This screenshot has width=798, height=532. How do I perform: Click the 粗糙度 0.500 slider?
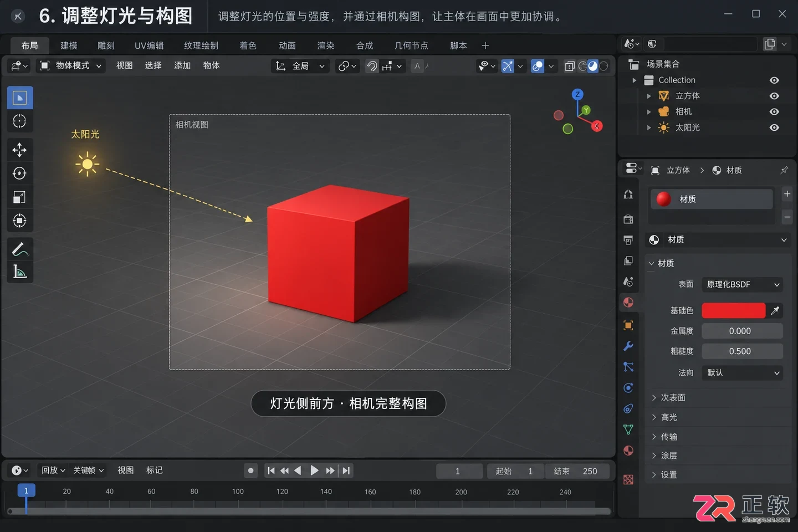[742, 351]
